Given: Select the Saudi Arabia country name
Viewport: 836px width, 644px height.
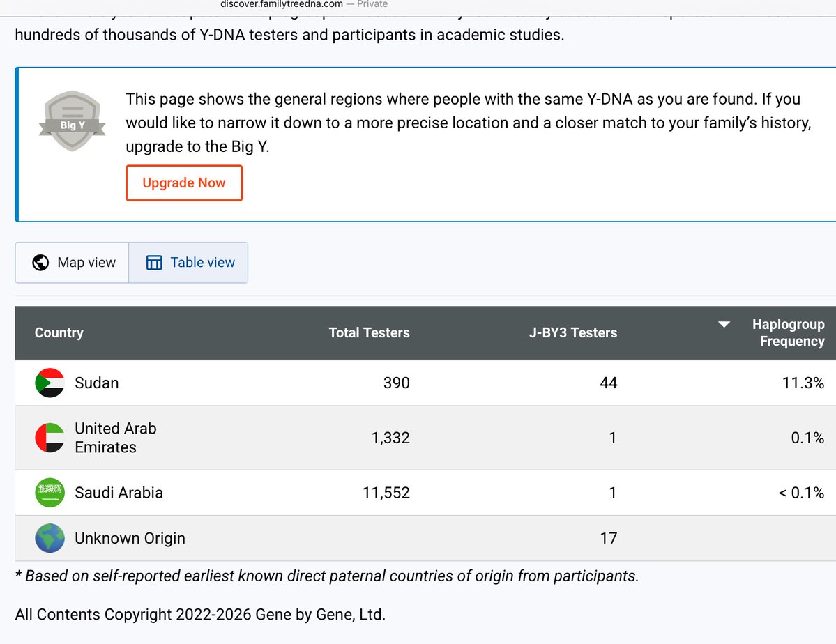Looking at the screenshot, I should pyautogui.click(x=119, y=493).
